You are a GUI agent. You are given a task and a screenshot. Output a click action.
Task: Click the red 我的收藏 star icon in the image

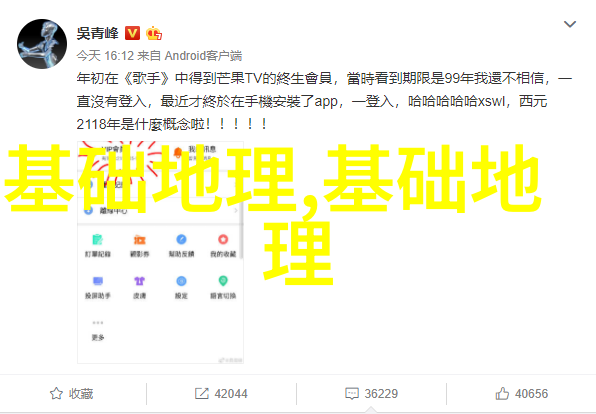tap(223, 240)
